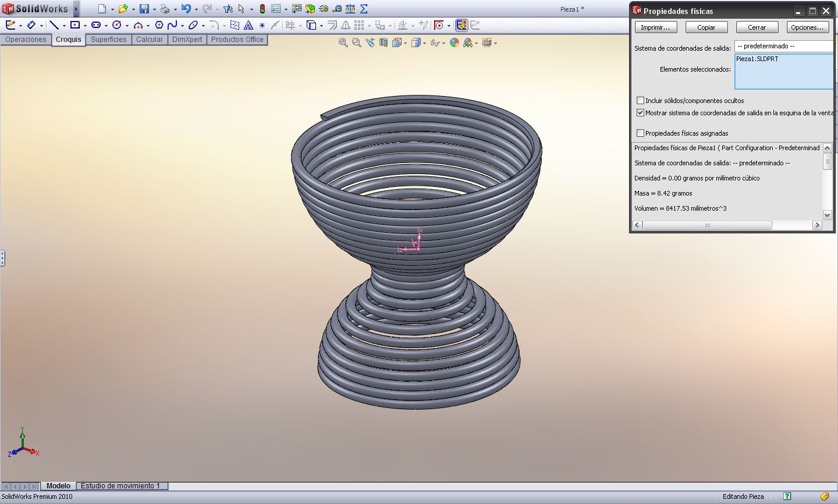Screen dimensions: 838x504
Task: Click the Zoom to Area icon
Action: coord(356,42)
